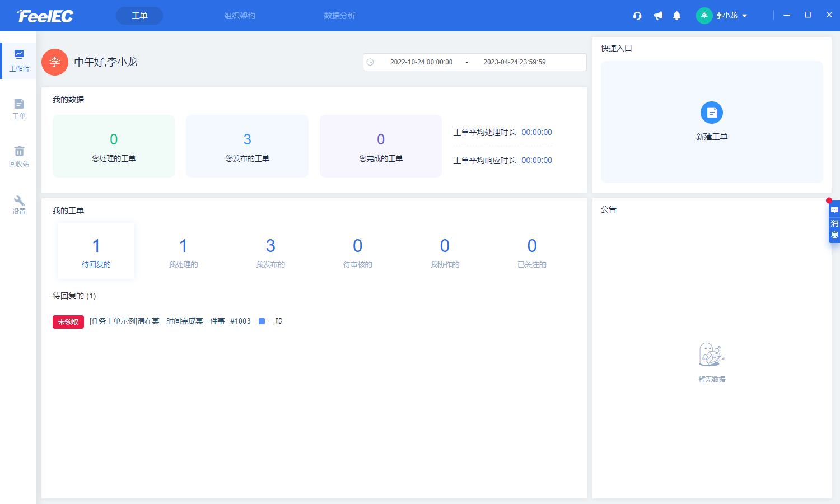840x504 pixels.
Task: Click the orange 李 avatar beside greeting
Action: [x=55, y=62]
